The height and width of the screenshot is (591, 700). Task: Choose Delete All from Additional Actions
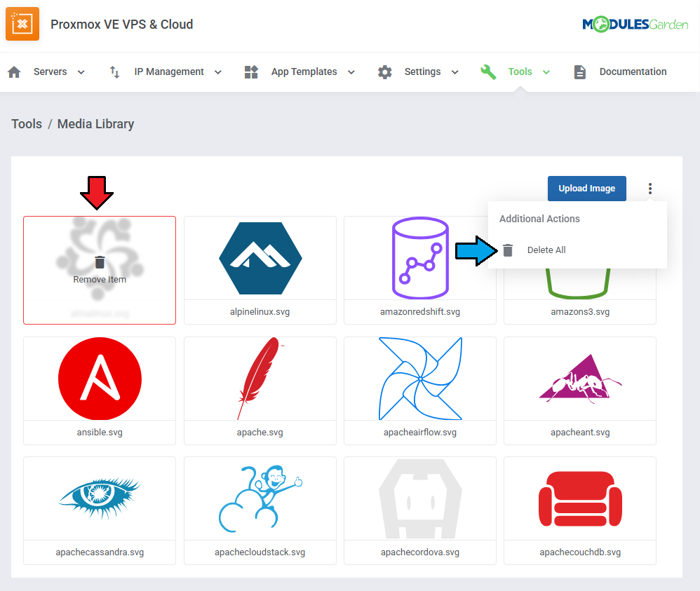pyautogui.click(x=546, y=250)
